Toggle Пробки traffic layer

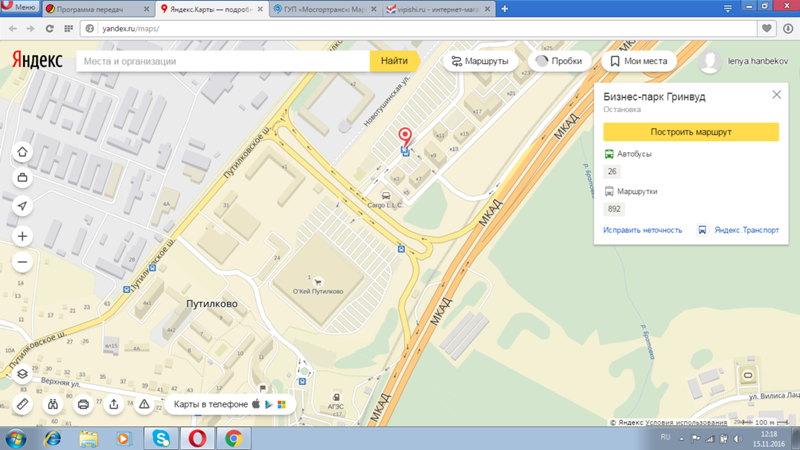(x=559, y=61)
